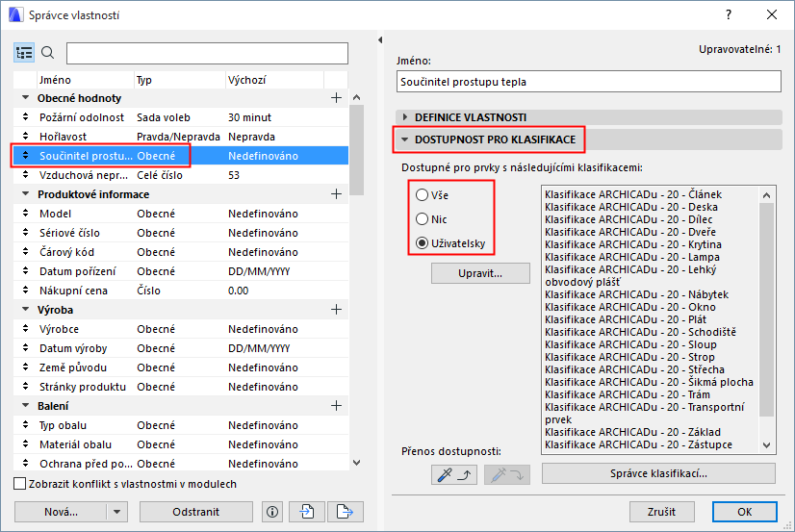
Task: Click the info icon button
Action: [x=272, y=512]
